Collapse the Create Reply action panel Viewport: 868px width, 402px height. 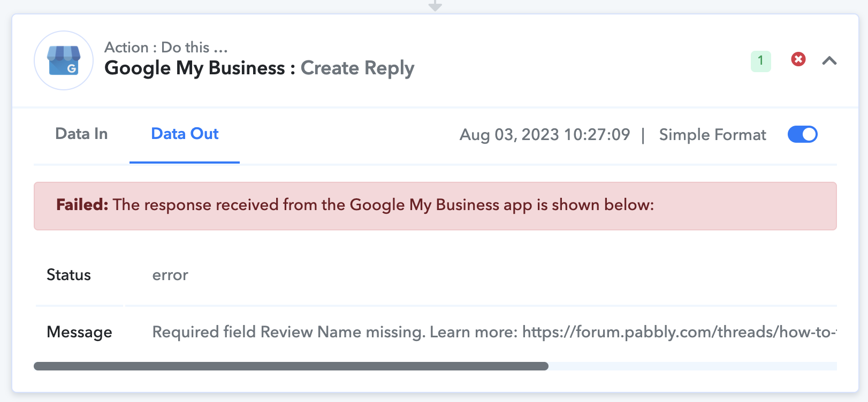tap(829, 60)
